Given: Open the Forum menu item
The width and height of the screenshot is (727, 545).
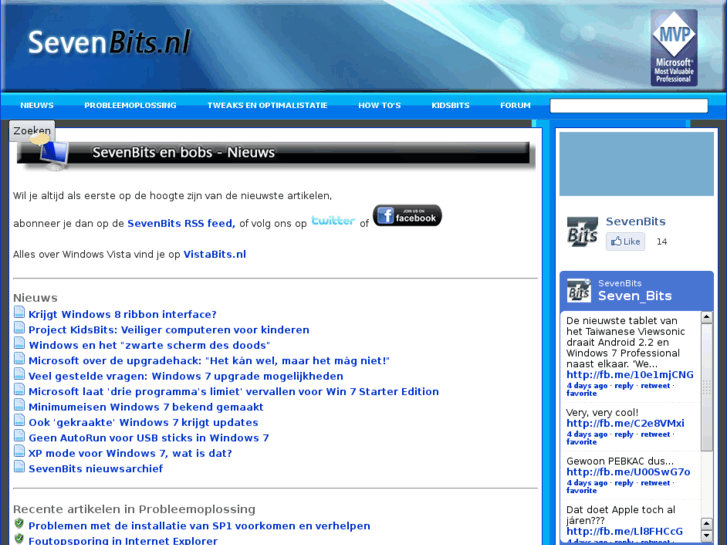Looking at the screenshot, I should click(x=515, y=105).
